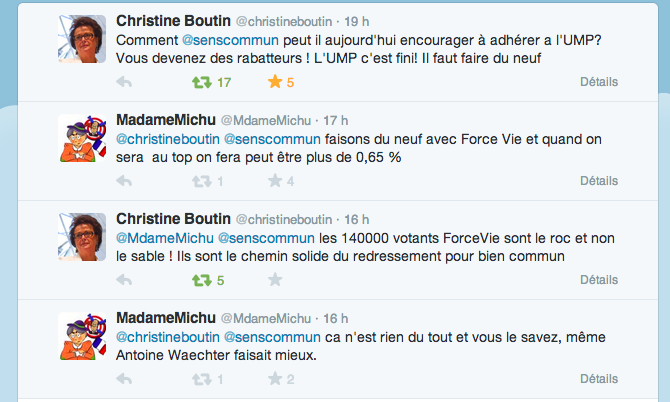Favorite the tweet about 140000 votants
Screen dimensions: 670x402
pyautogui.click(x=275, y=279)
